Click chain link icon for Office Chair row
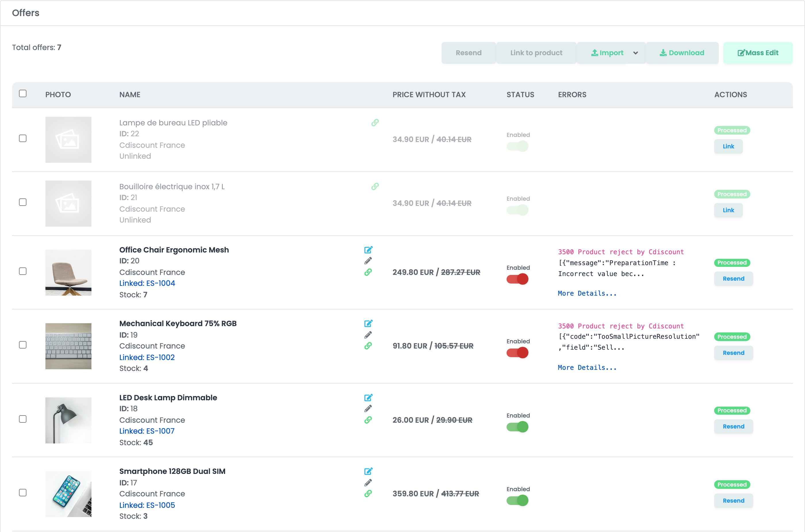This screenshot has width=805, height=532. (368, 272)
